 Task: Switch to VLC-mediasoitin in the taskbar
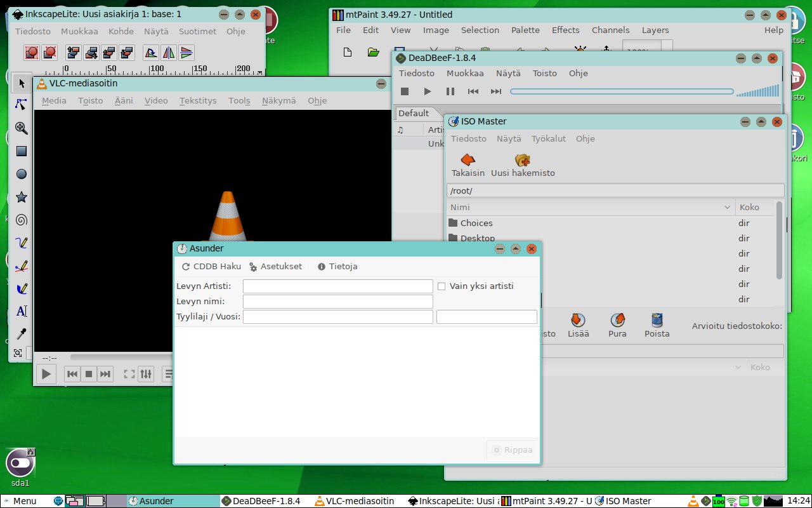pyautogui.click(x=360, y=501)
